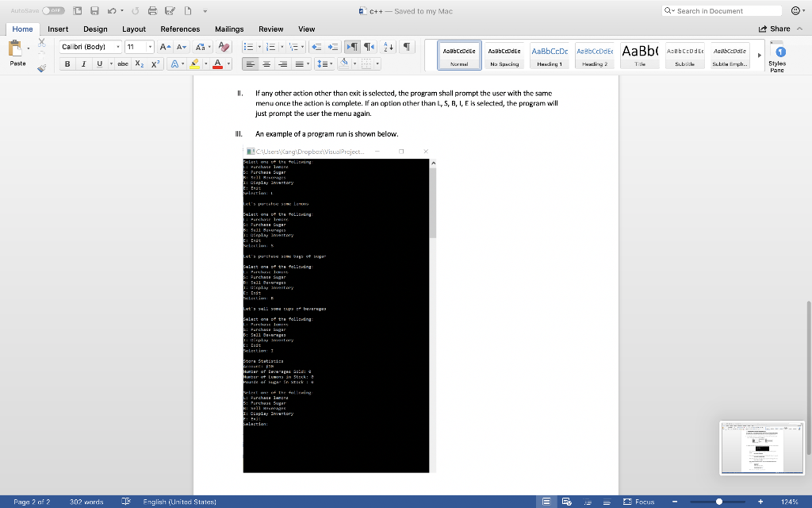Toggle Bold formatting

67,63
